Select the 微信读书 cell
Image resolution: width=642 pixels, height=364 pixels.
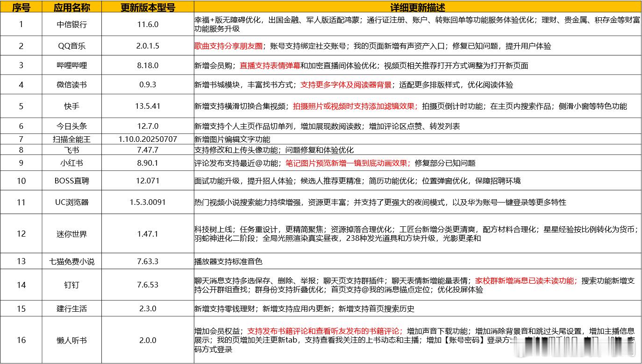71,85
